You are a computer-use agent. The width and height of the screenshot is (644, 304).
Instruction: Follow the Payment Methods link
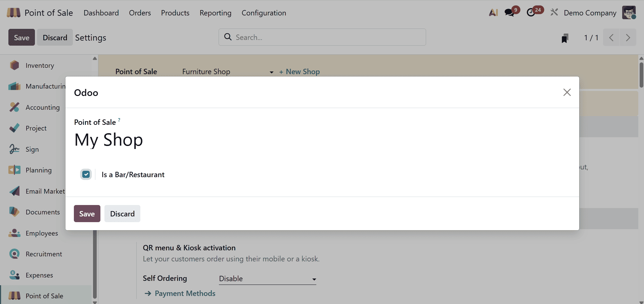(x=185, y=293)
